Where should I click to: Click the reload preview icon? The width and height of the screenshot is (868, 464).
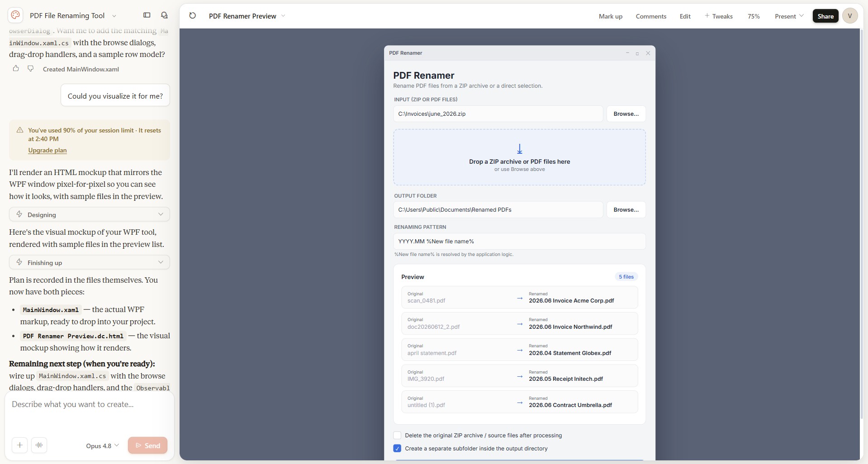pos(192,16)
